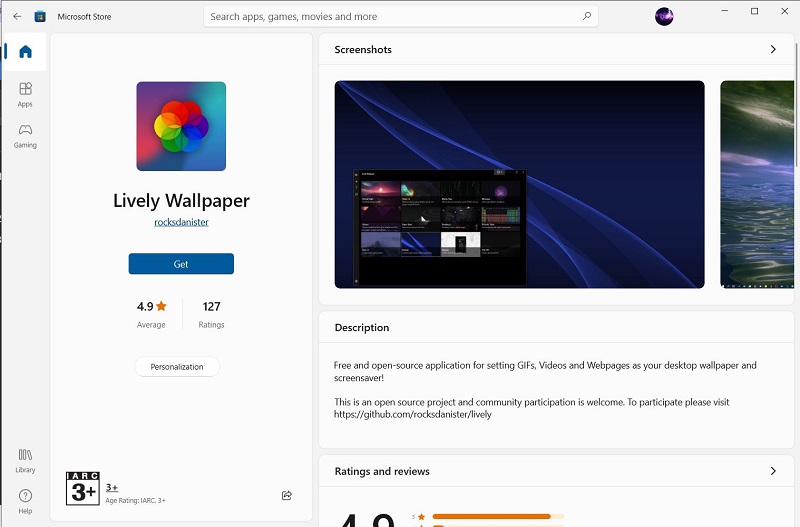Open the Gaming section
This screenshot has width=800, height=527.
click(x=25, y=136)
